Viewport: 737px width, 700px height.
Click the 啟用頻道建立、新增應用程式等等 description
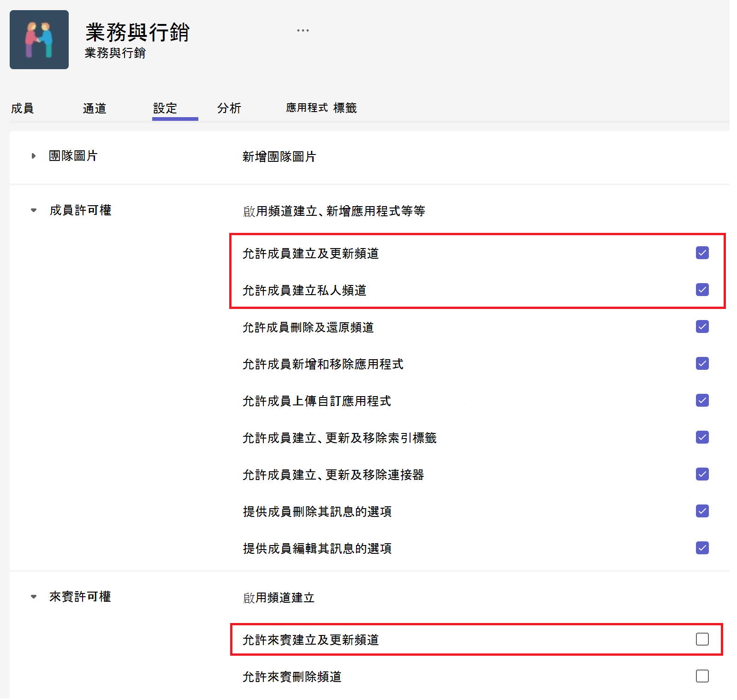click(x=334, y=211)
